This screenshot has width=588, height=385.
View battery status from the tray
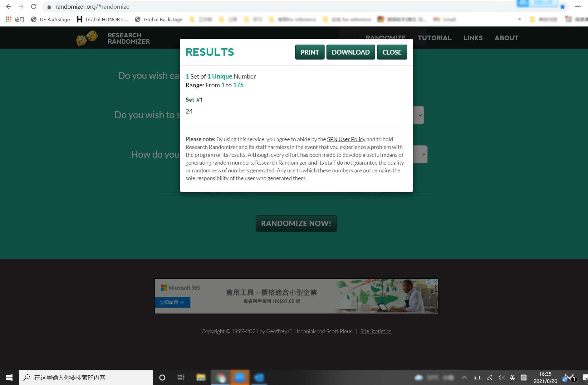coord(477,377)
